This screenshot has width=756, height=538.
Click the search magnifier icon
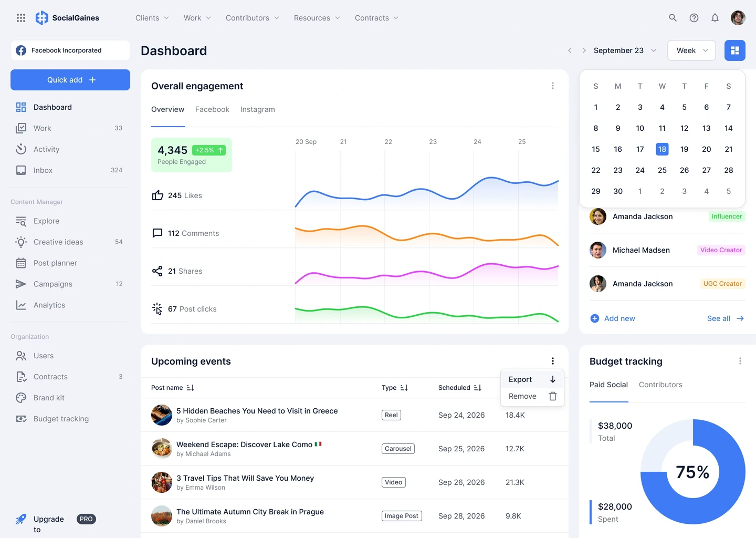point(673,18)
